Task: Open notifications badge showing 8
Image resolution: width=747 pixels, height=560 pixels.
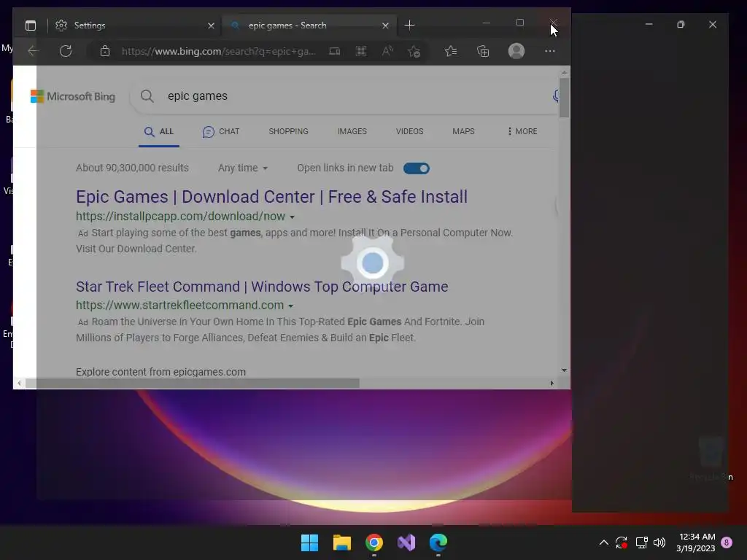Action: click(727, 542)
